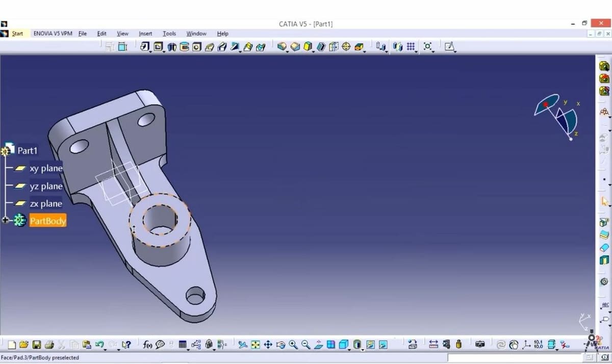The height and width of the screenshot is (364, 612).
Task: Select the Part1 root node
Action: (28, 150)
